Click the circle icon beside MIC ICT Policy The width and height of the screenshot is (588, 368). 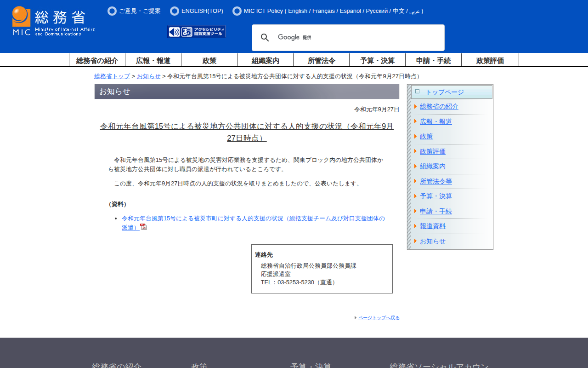click(x=237, y=11)
